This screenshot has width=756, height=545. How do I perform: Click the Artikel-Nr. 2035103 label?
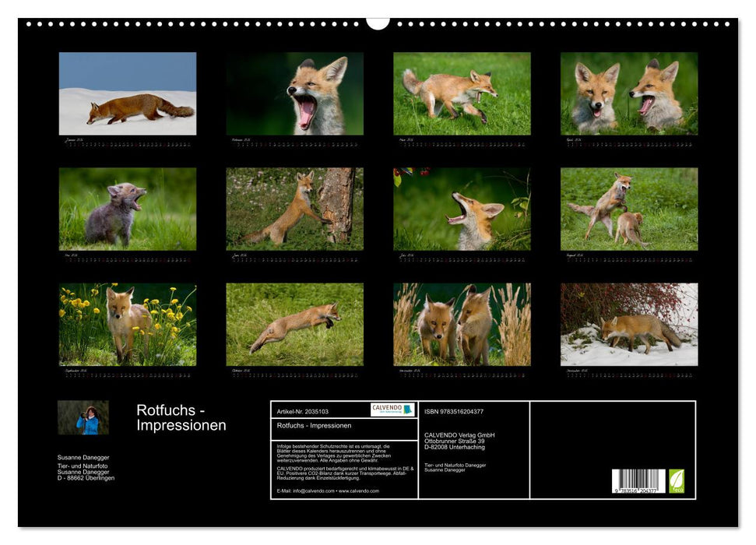[304, 410]
